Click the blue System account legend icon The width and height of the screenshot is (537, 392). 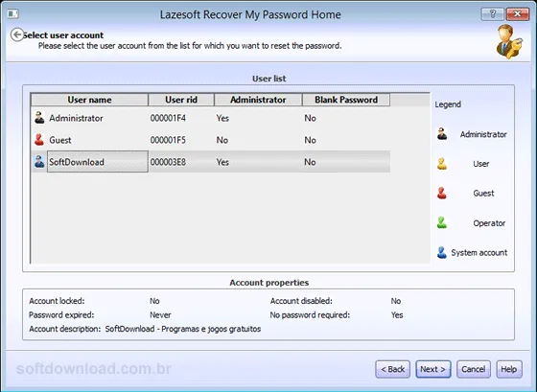tap(442, 252)
